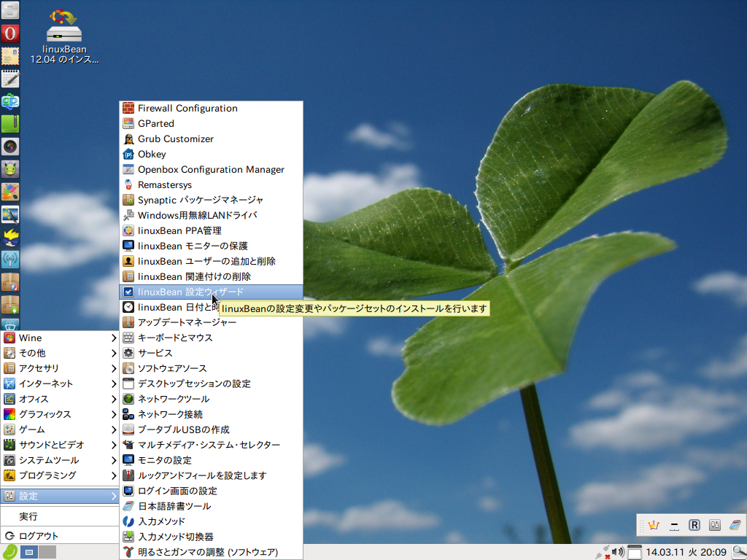Click the Obkey menu icon

pos(128,154)
